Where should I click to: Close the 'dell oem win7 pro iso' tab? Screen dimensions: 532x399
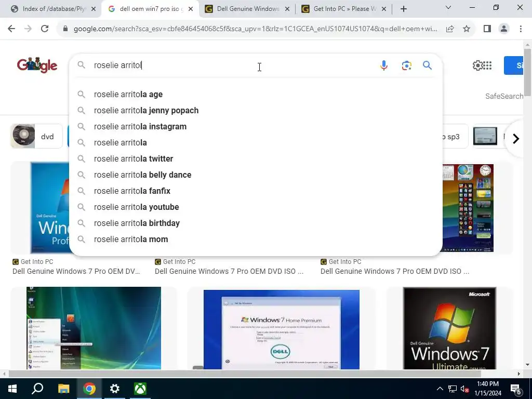click(x=191, y=9)
